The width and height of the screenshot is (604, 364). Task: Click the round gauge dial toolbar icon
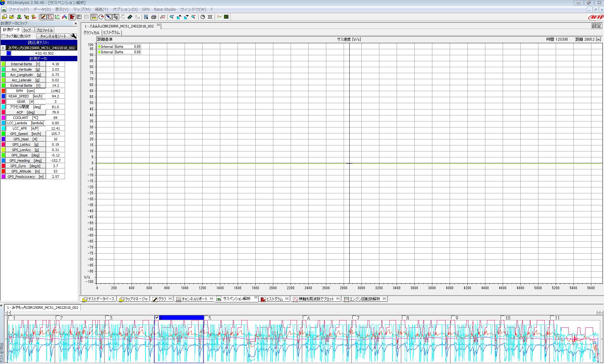[101, 17]
